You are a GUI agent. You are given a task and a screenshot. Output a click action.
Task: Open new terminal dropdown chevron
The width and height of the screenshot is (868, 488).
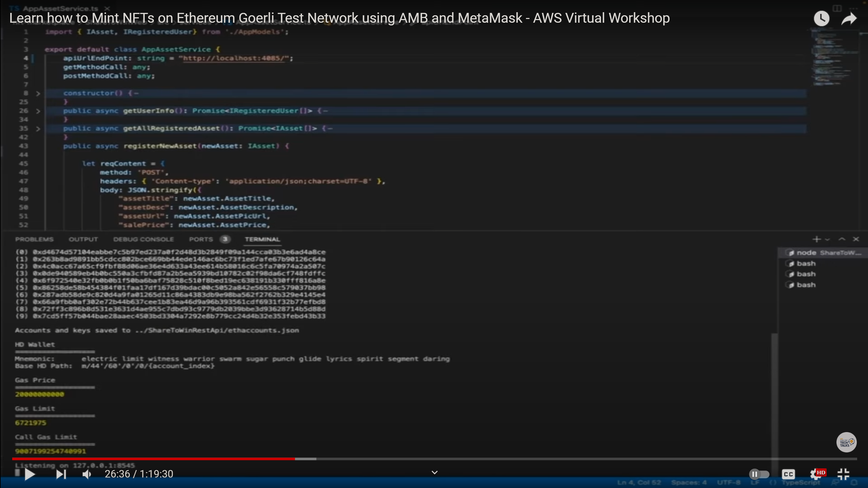pyautogui.click(x=827, y=239)
